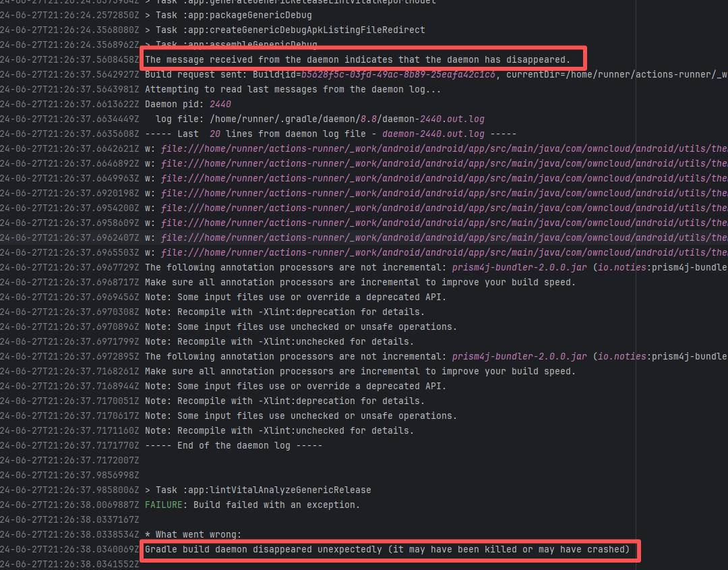Click the 'Gradle build daemon disappeared unexpectedly' error
Image resolution: width=728 pixels, height=570 pixels.
pyautogui.click(x=386, y=549)
